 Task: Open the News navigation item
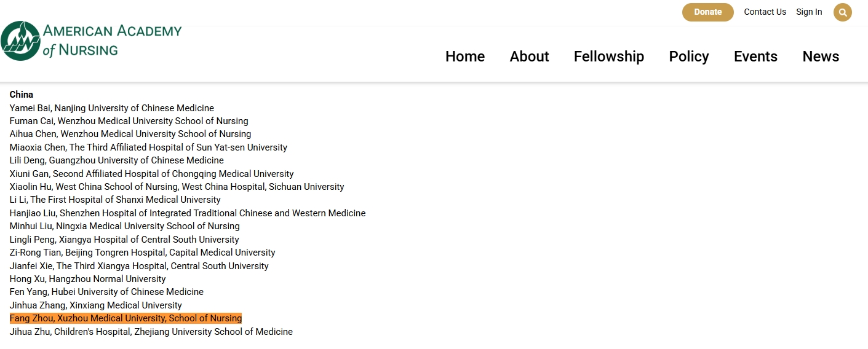[821, 57]
